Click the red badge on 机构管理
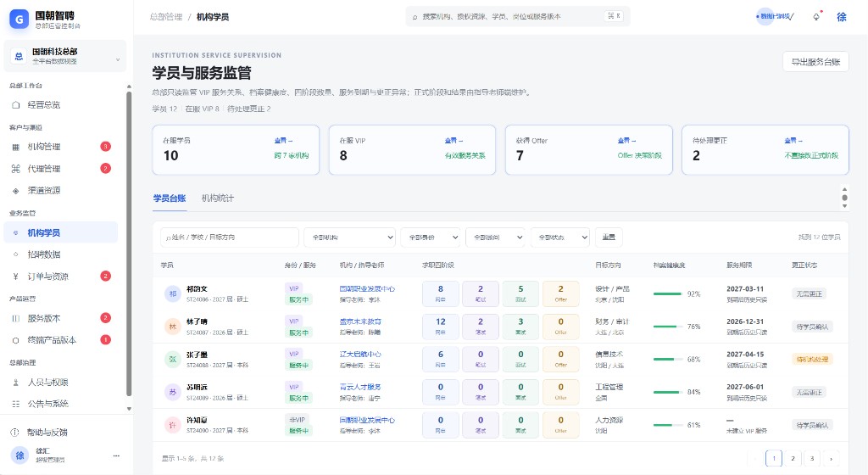Screen dimensions: 868x475 point(105,147)
